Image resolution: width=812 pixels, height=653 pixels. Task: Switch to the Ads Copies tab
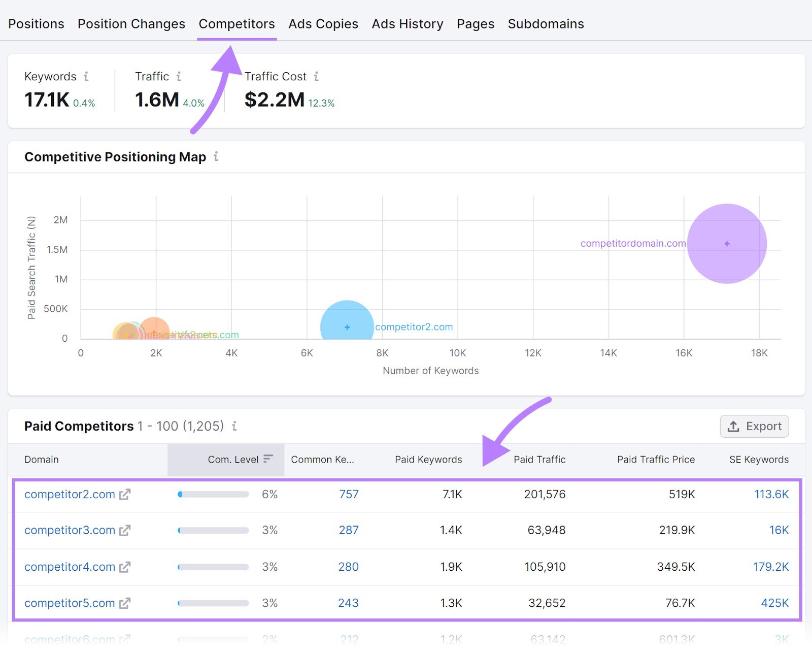pos(323,23)
